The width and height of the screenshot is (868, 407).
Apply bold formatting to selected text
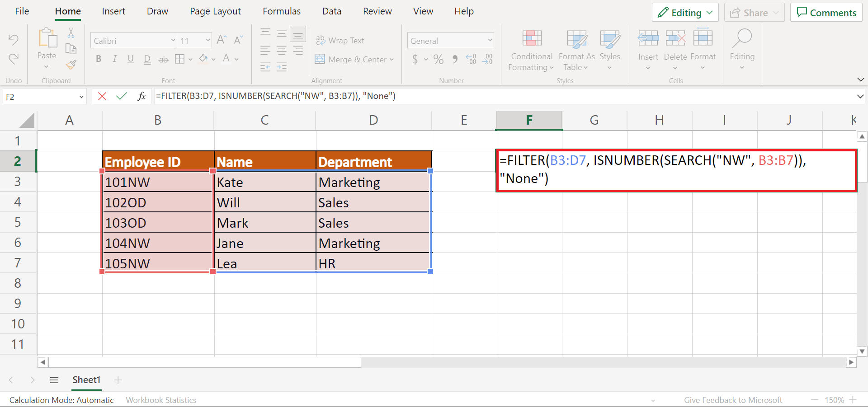pos(99,59)
